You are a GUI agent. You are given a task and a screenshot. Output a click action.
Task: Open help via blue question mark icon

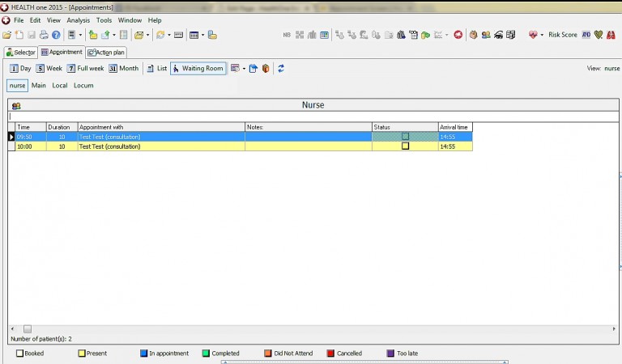pyautogui.click(x=56, y=35)
